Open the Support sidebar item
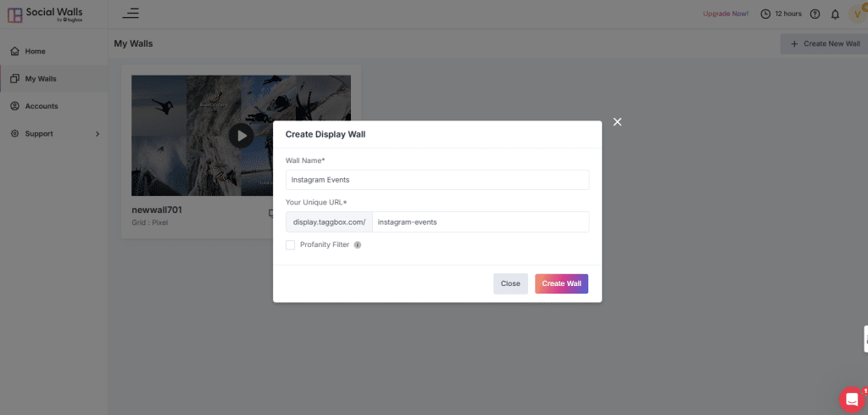This screenshot has width=868, height=415. (x=54, y=133)
